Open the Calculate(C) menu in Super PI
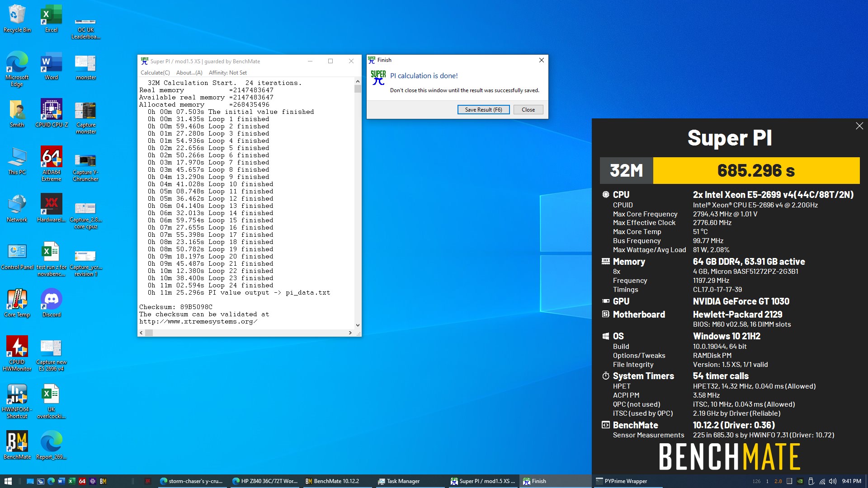868x488 pixels. 155,73
